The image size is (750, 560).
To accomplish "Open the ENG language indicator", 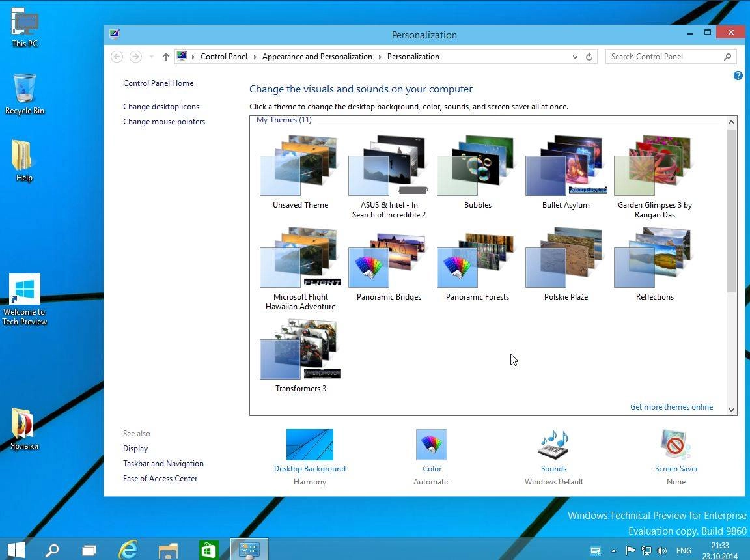I will (x=684, y=551).
